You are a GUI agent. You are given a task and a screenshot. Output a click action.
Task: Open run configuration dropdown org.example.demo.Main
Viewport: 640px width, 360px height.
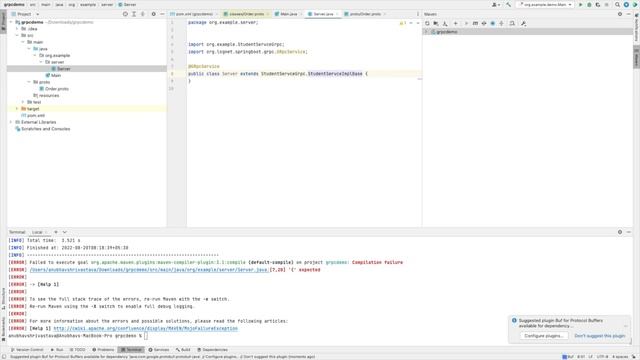tap(545, 4)
